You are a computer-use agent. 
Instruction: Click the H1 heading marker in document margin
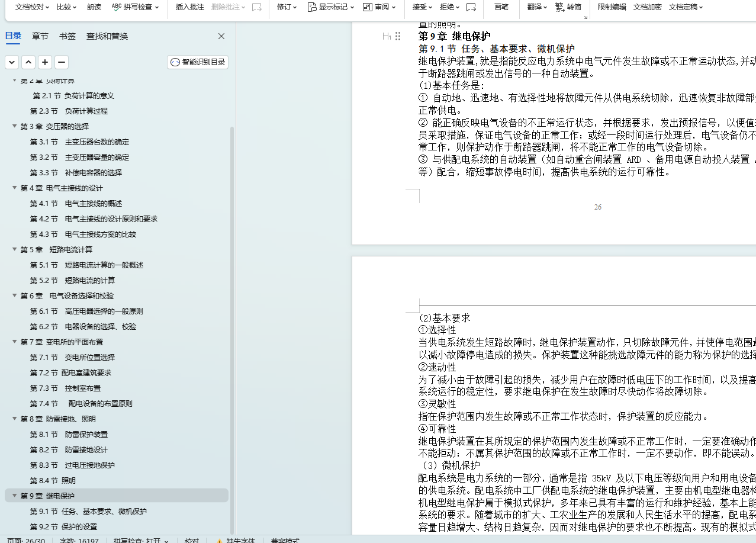(387, 36)
